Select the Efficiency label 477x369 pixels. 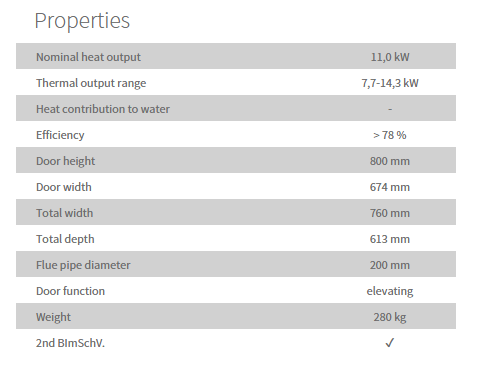[x=60, y=135]
